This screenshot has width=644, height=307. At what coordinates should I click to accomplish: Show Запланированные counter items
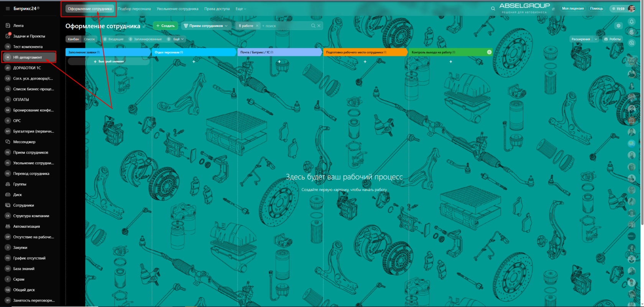point(145,39)
